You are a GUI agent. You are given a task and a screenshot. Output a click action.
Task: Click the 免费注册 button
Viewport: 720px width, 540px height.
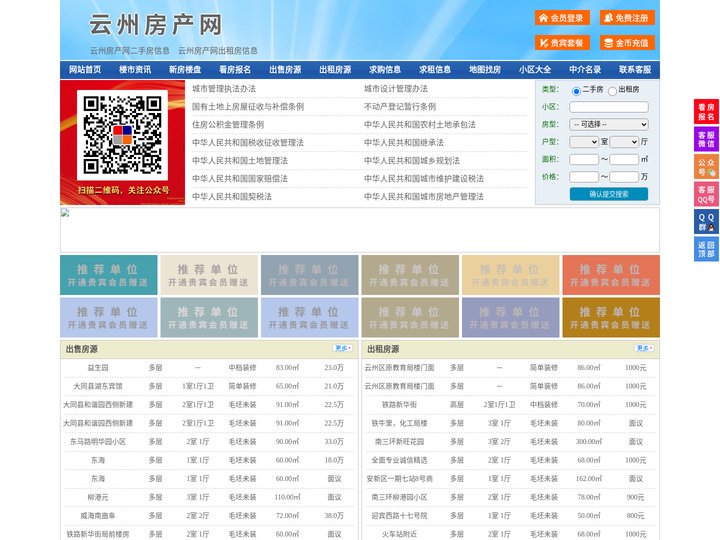pyautogui.click(x=627, y=18)
